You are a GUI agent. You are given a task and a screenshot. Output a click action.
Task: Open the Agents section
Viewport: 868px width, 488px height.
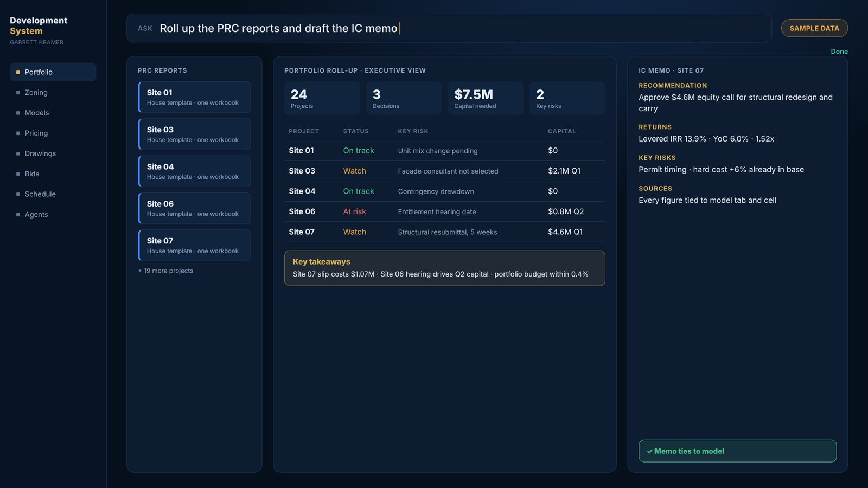[x=53, y=215]
